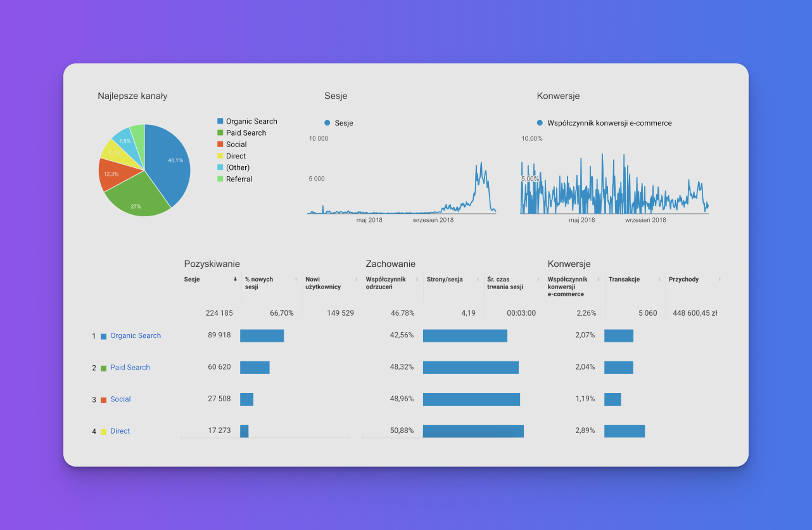Click the sort arrow beside Śr. czas trwania sesji
Image resolution: width=812 pixels, height=530 pixels.
[538, 279]
